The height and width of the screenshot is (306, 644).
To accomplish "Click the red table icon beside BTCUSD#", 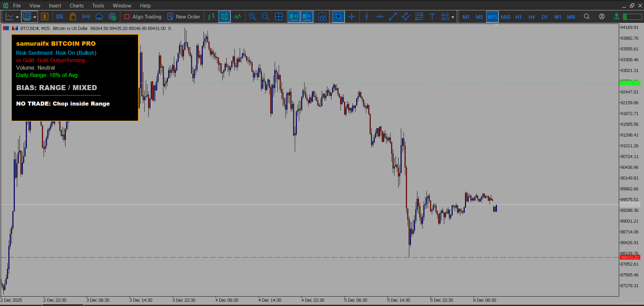I will tap(6, 28).
